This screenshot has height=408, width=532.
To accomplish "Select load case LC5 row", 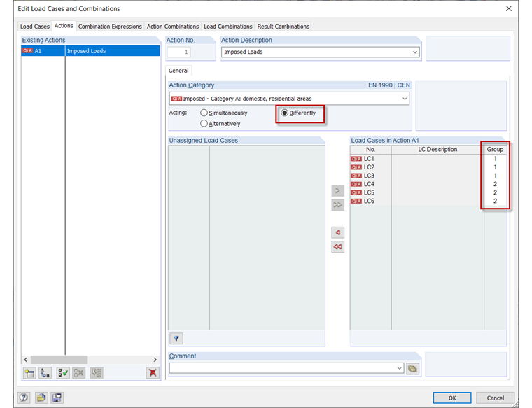I will click(x=428, y=192).
